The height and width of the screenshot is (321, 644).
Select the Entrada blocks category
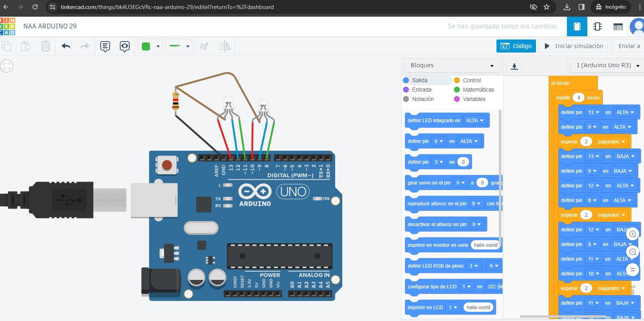pyautogui.click(x=421, y=90)
